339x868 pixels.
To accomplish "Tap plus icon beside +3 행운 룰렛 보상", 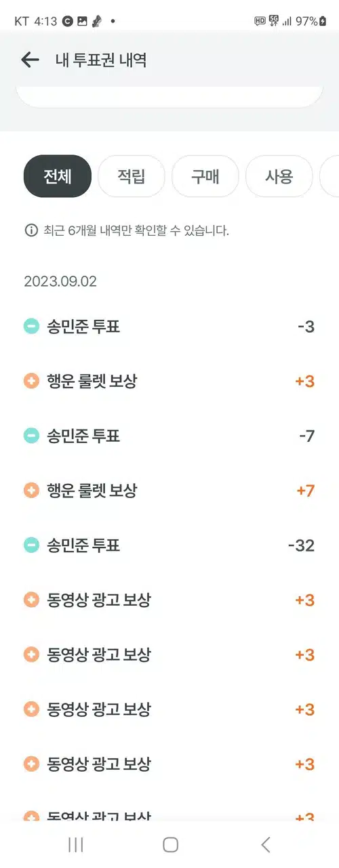I will pos(31,381).
